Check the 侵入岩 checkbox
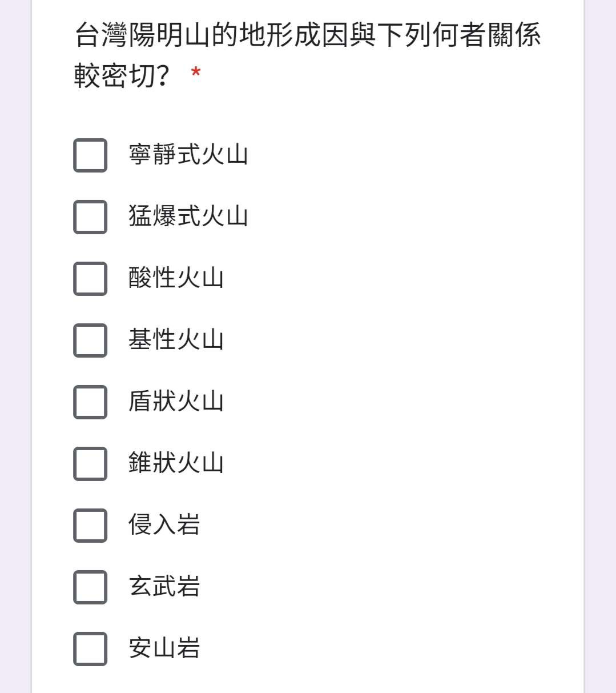Screen dimensions: 616x693 click(x=90, y=526)
